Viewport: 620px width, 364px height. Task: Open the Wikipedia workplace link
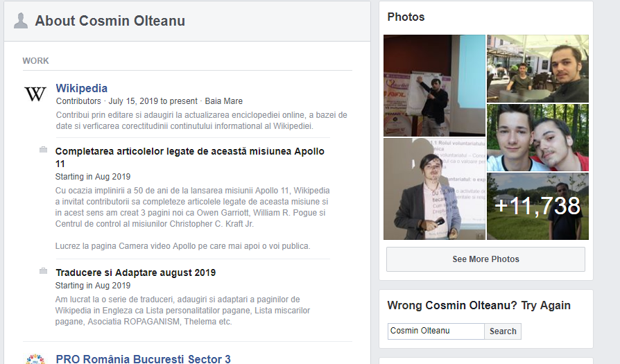tap(81, 88)
